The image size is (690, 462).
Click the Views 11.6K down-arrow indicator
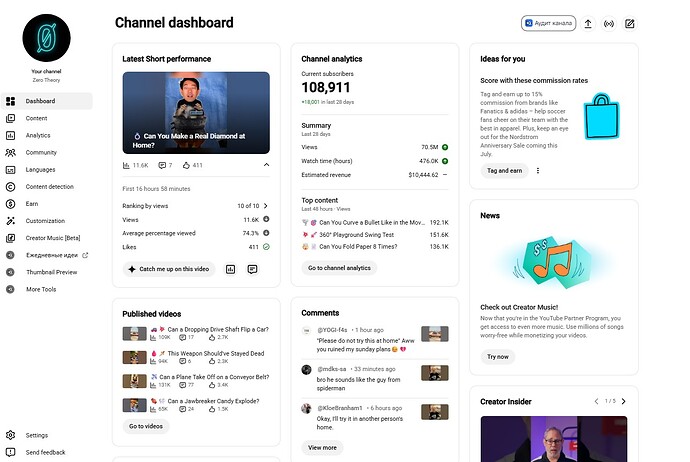coord(266,219)
